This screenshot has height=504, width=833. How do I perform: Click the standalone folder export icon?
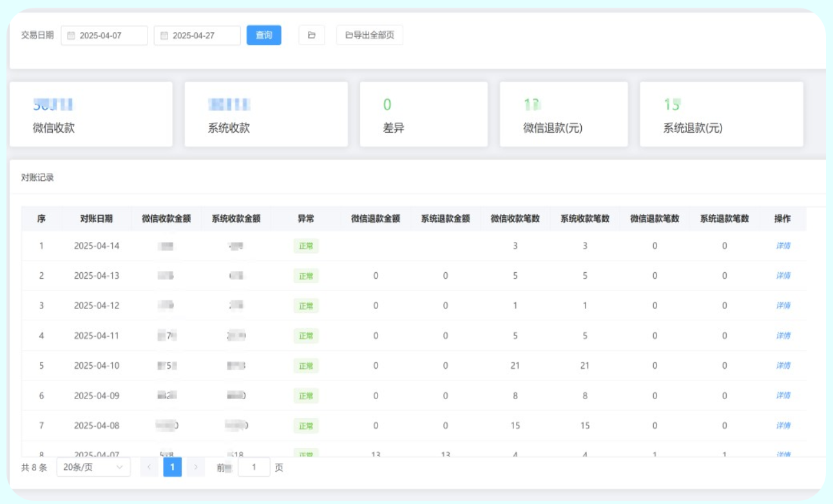click(x=311, y=35)
